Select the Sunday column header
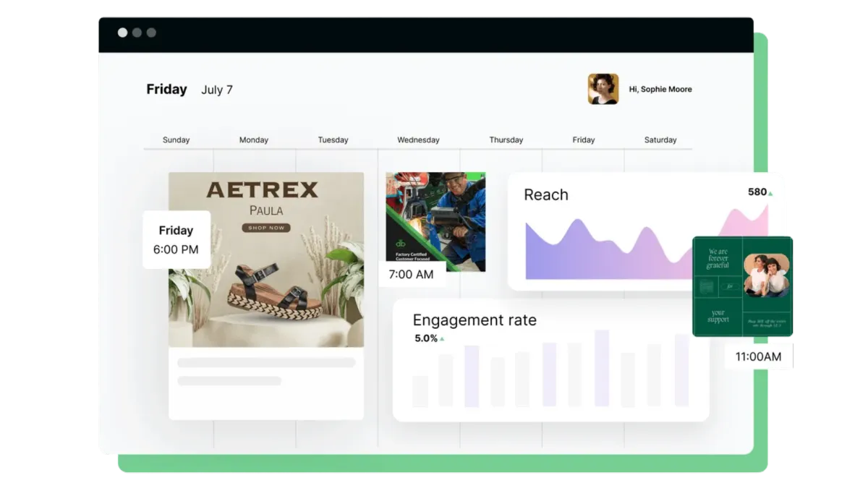Screen dimensions: 868x488 (176, 140)
